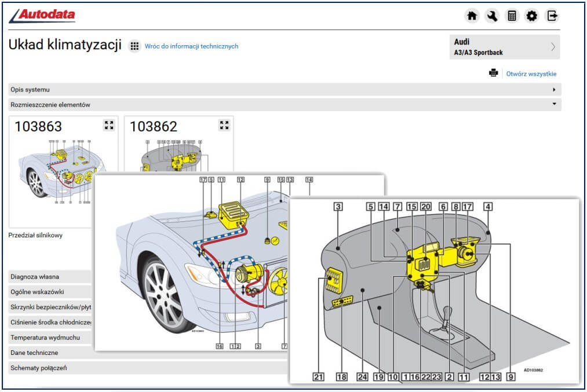Click Otwórz wszystkie link
The height and width of the screenshot is (392, 587).
pyautogui.click(x=531, y=74)
